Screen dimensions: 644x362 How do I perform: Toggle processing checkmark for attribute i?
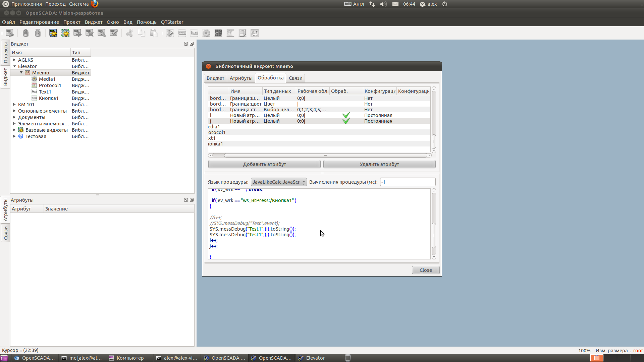pyautogui.click(x=346, y=115)
